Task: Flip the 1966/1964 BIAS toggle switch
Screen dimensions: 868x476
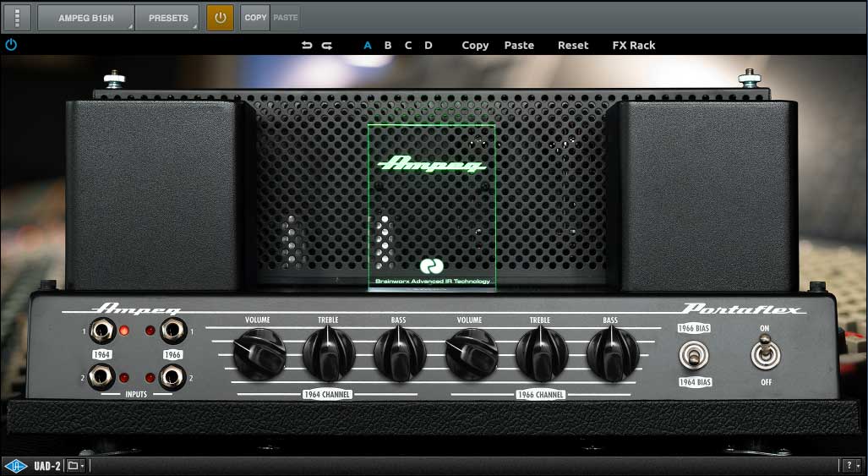Action: (x=694, y=355)
